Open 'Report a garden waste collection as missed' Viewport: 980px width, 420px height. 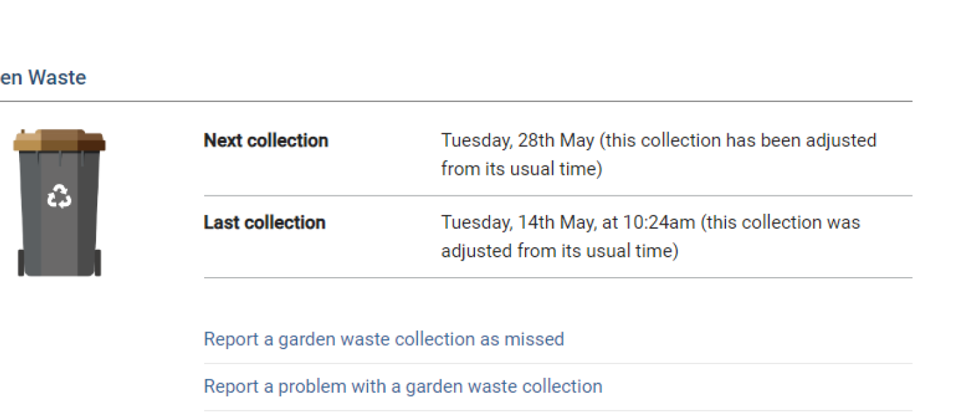pos(383,339)
